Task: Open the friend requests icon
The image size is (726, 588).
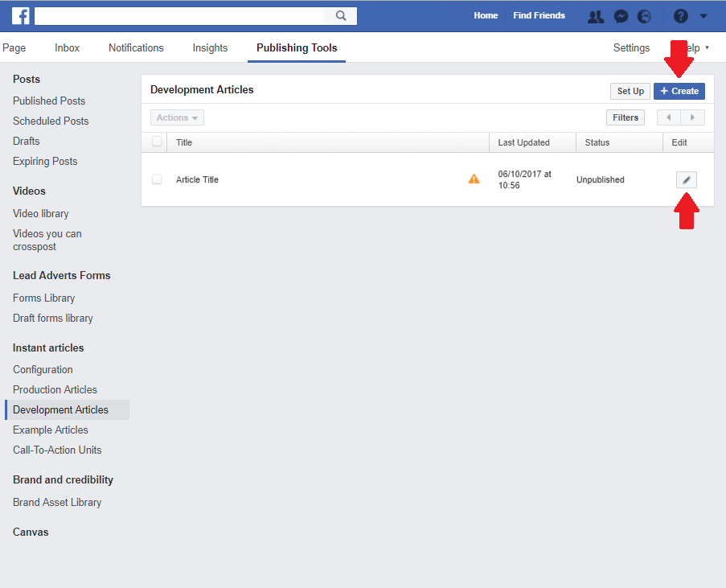Action: [596, 16]
